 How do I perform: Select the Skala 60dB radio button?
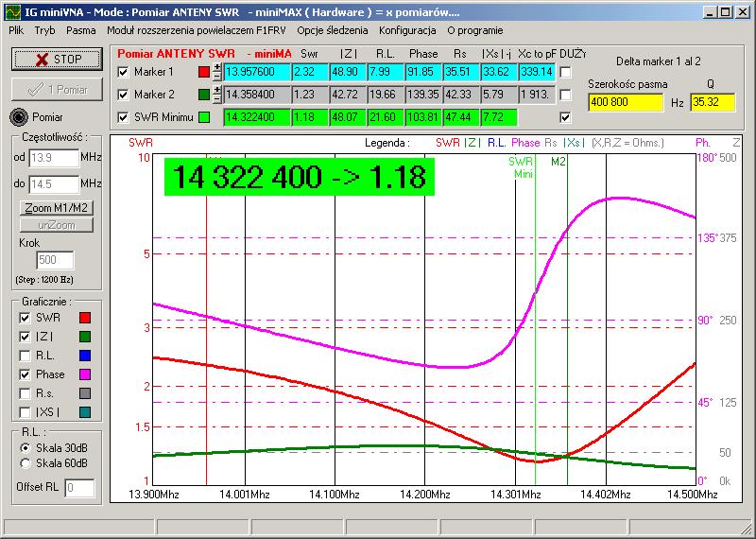[25, 463]
